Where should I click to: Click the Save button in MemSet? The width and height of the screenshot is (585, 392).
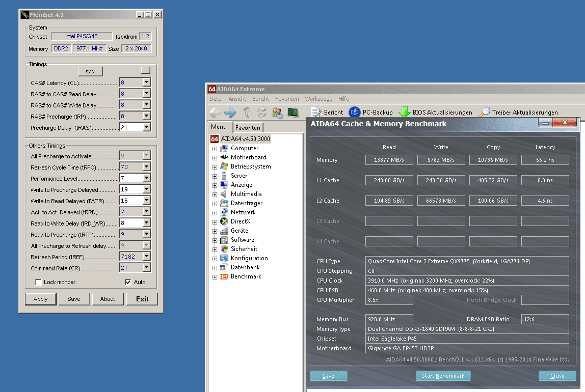(x=74, y=299)
